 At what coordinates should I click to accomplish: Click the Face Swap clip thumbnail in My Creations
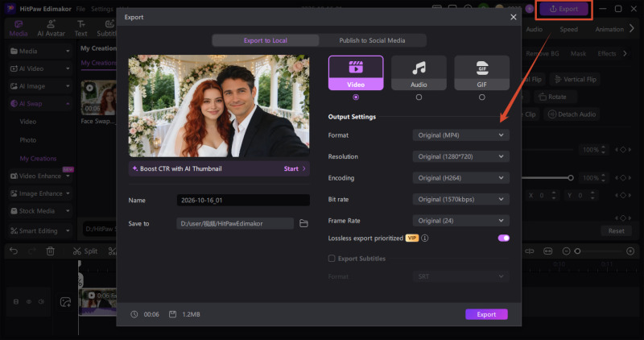click(98, 97)
